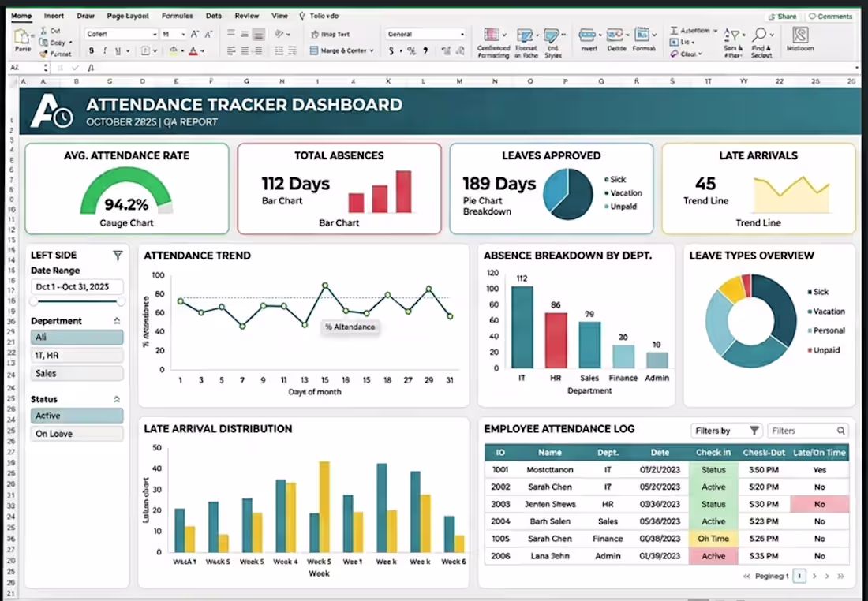Toggle the Active status filter
The width and height of the screenshot is (868, 601).
[x=77, y=415]
